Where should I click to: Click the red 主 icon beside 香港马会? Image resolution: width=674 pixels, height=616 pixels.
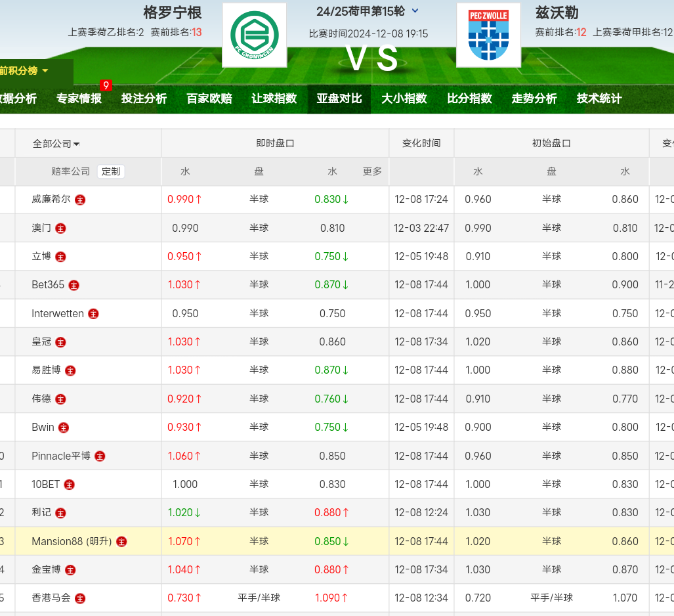coord(80,599)
